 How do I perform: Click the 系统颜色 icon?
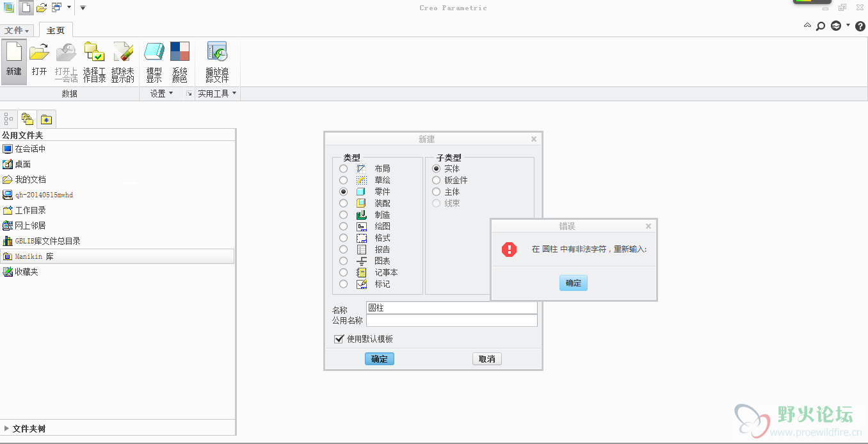point(180,62)
